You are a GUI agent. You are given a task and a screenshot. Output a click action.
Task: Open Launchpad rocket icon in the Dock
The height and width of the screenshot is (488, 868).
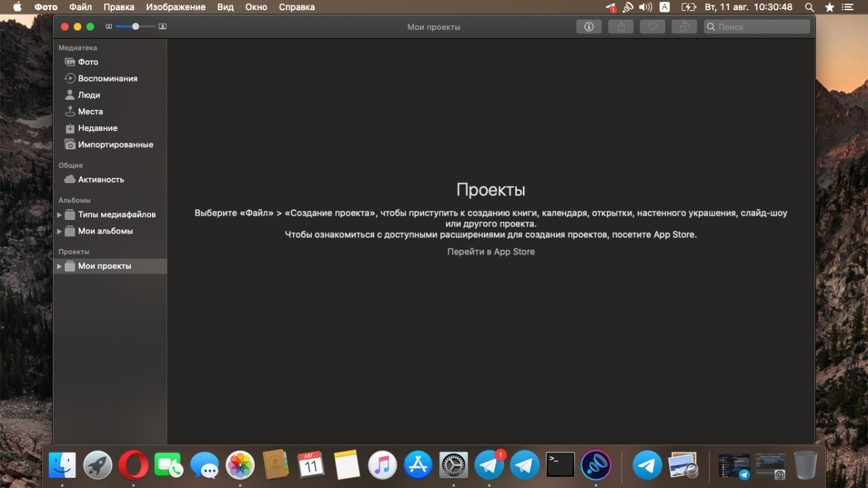(98, 466)
